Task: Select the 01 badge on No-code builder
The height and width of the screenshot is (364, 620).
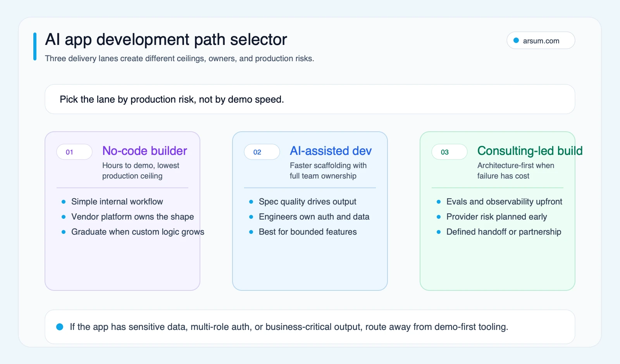Action: 74,152
